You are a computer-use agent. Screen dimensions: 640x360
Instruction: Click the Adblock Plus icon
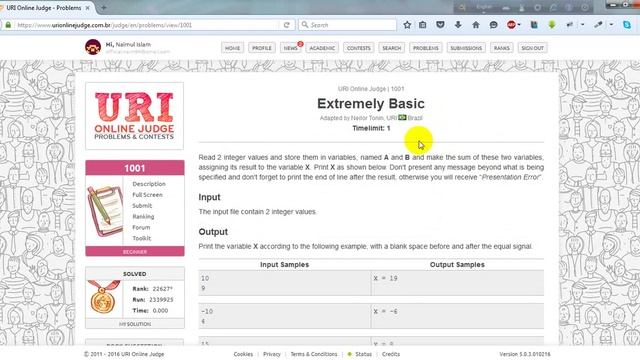pos(511,25)
